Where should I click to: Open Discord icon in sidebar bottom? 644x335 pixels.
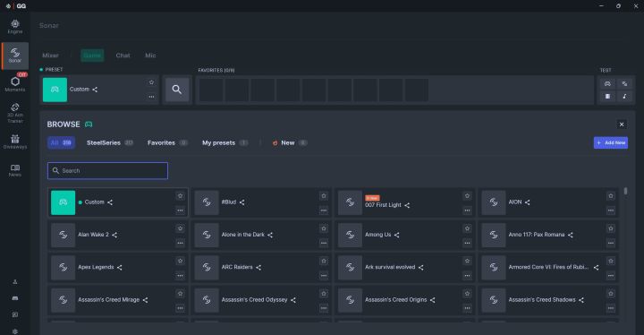pyautogui.click(x=15, y=298)
